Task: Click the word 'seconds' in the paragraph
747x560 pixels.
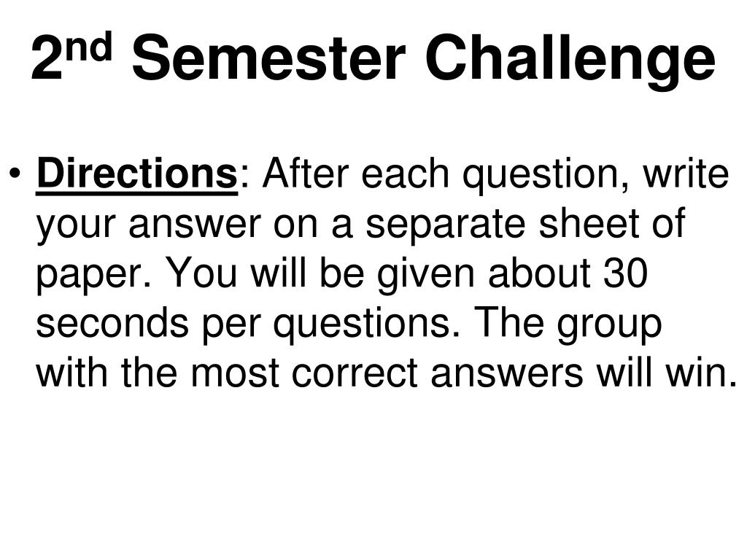Action: click(111, 322)
